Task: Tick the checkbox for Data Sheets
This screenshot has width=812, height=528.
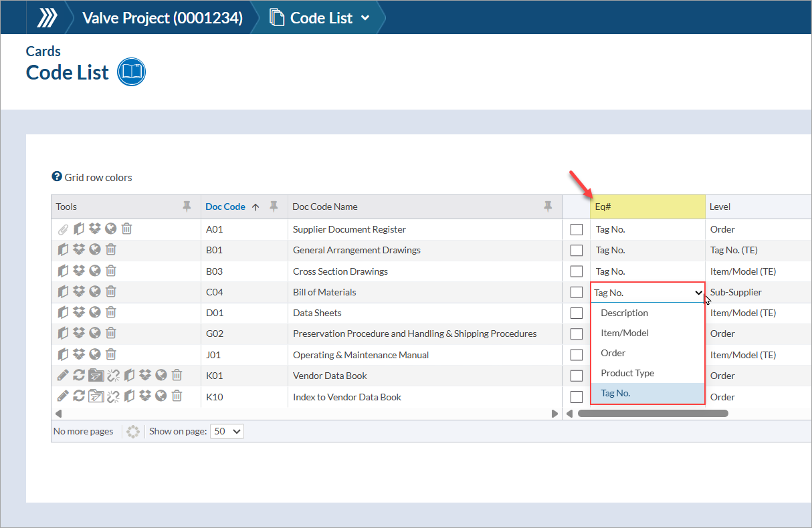Action: click(x=577, y=313)
